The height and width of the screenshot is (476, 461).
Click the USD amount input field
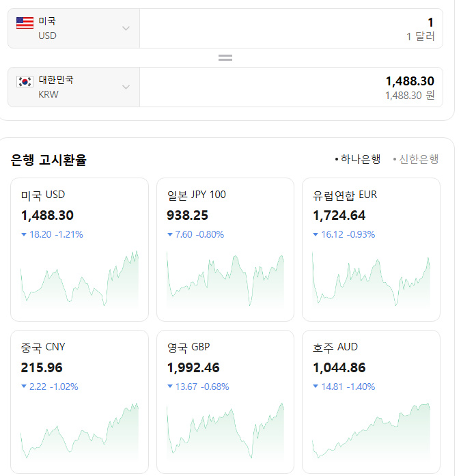pos(290,28)
